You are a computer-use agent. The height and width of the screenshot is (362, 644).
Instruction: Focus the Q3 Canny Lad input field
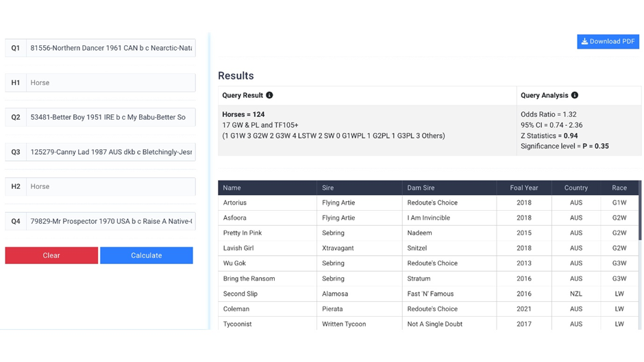[110, 152]
